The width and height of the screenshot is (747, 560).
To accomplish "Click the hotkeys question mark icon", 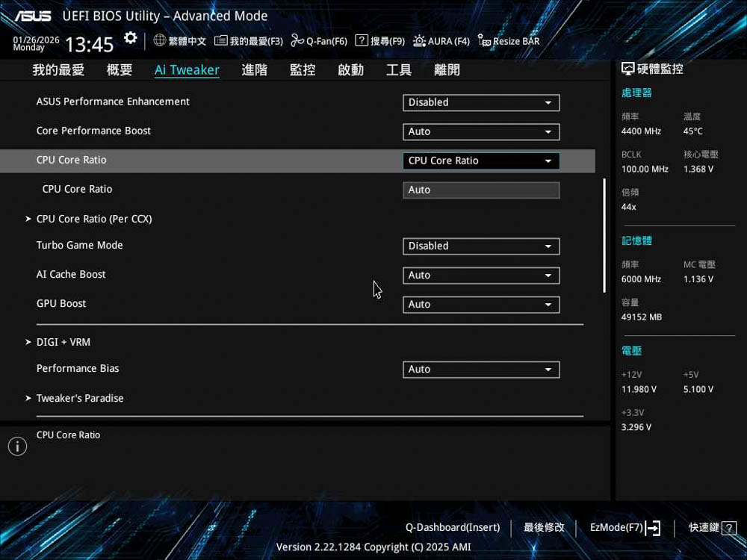I will [x=729, y=528].
